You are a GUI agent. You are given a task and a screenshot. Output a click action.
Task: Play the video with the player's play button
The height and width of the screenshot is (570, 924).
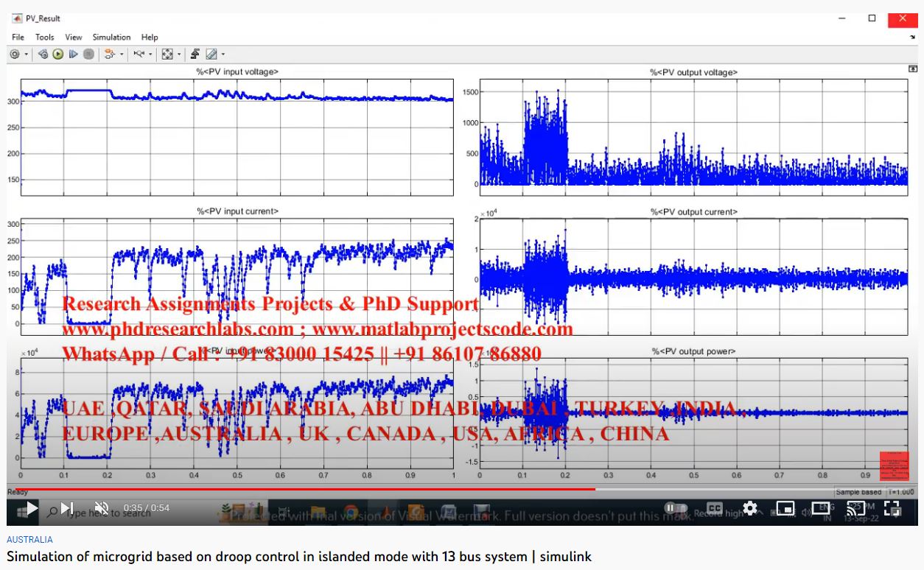click(31, 508)
